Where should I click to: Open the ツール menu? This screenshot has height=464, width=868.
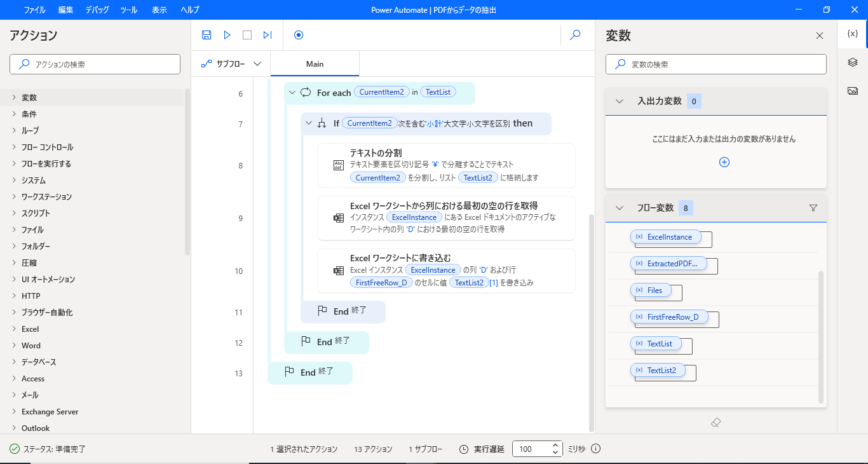pyautogui.click(x=128, y=10)
